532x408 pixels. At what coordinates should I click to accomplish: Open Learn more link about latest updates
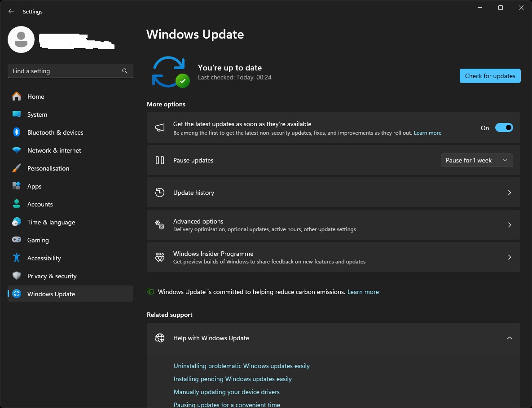pyautogui.click(x=427, y=133)
